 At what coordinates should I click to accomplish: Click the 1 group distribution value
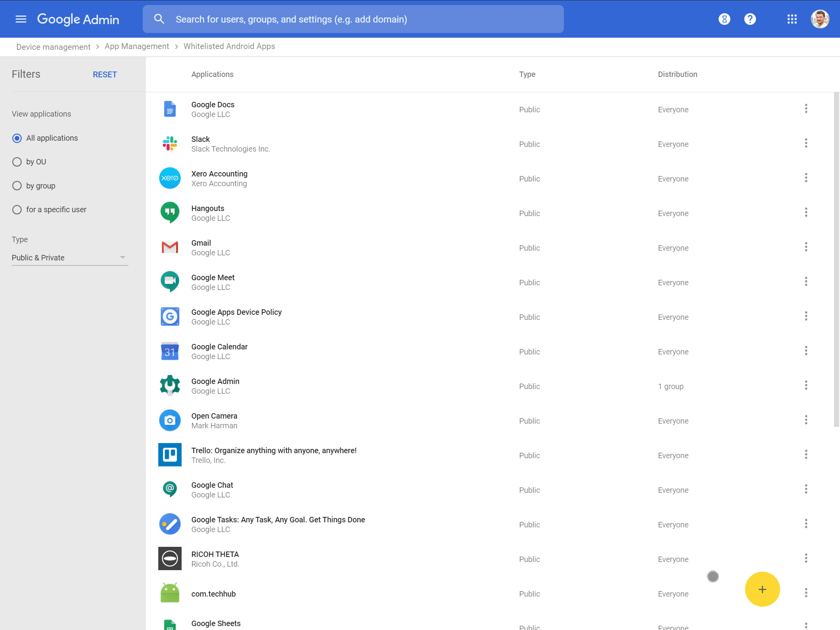[671, 386]
